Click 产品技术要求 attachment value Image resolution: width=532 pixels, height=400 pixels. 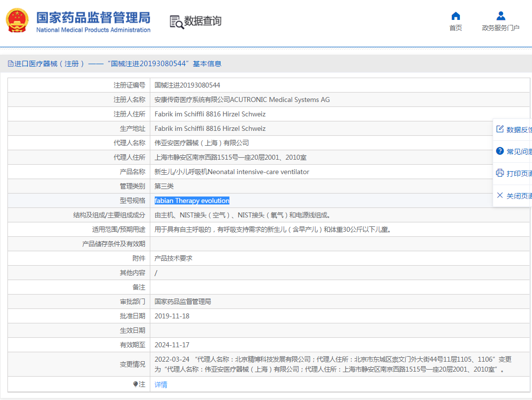173,258
